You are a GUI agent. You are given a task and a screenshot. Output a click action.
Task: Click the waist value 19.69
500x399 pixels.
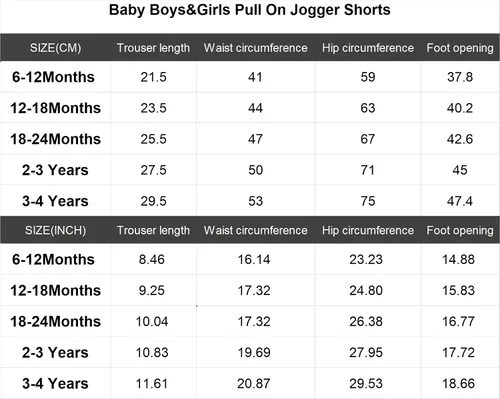[254, 352]
